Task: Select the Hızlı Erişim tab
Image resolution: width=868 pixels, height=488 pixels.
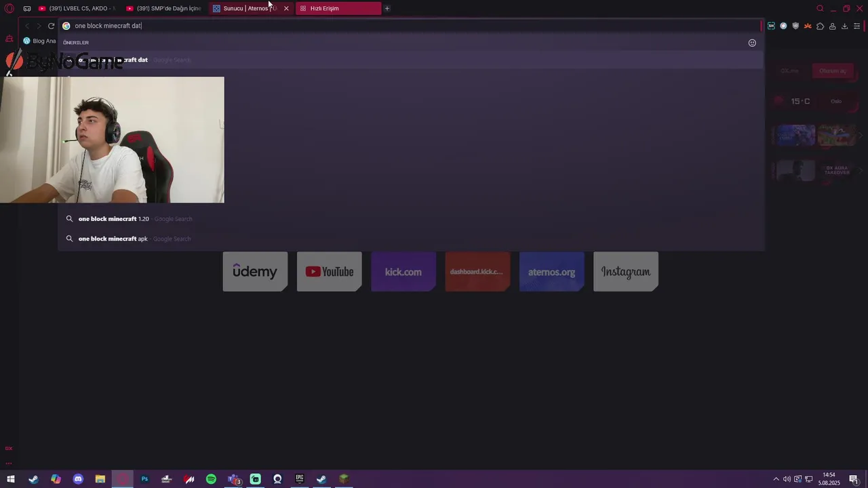Action: (x=338, y=8)
